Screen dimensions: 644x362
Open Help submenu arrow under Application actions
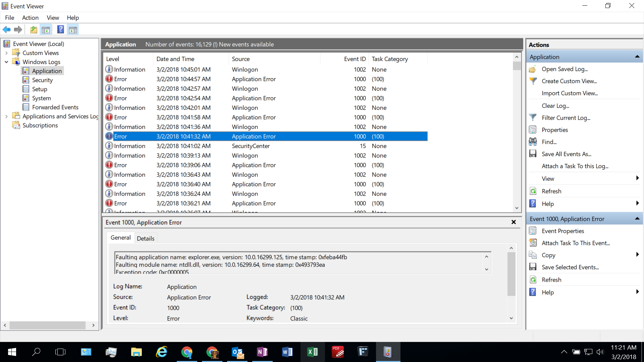pyautogui.click(x=637, y=203)
